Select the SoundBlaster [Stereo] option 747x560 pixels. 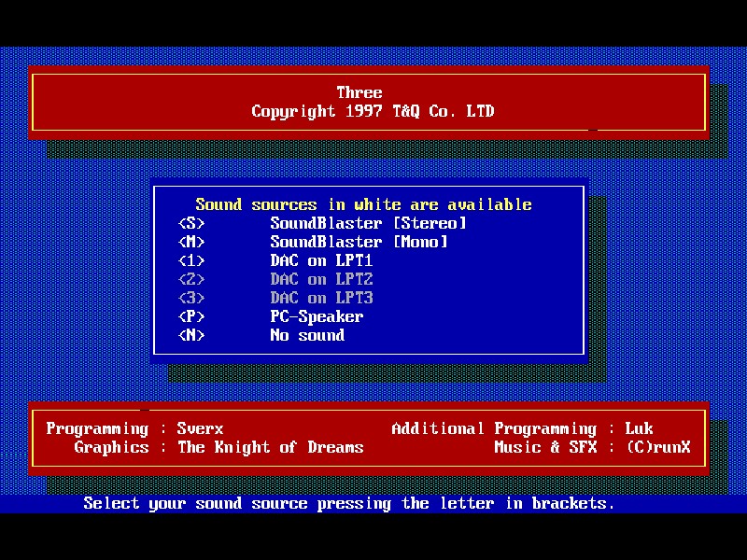(368, 223)
